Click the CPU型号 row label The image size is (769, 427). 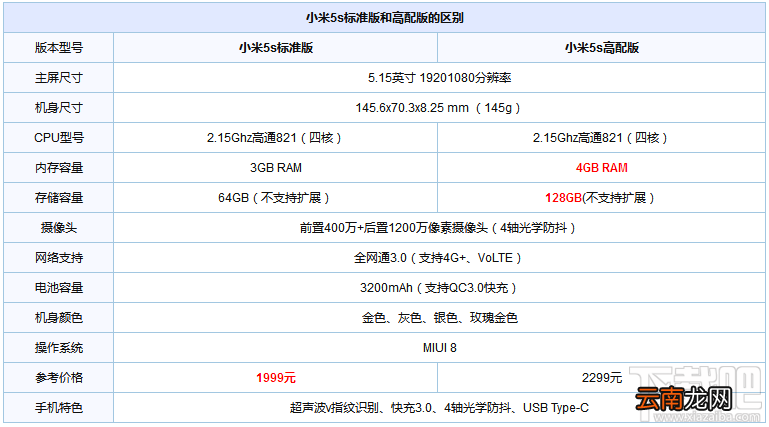(x=59, y=138)
